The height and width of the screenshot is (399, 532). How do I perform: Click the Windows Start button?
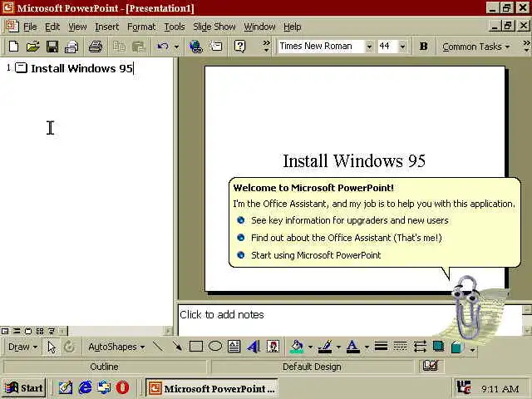24,388
